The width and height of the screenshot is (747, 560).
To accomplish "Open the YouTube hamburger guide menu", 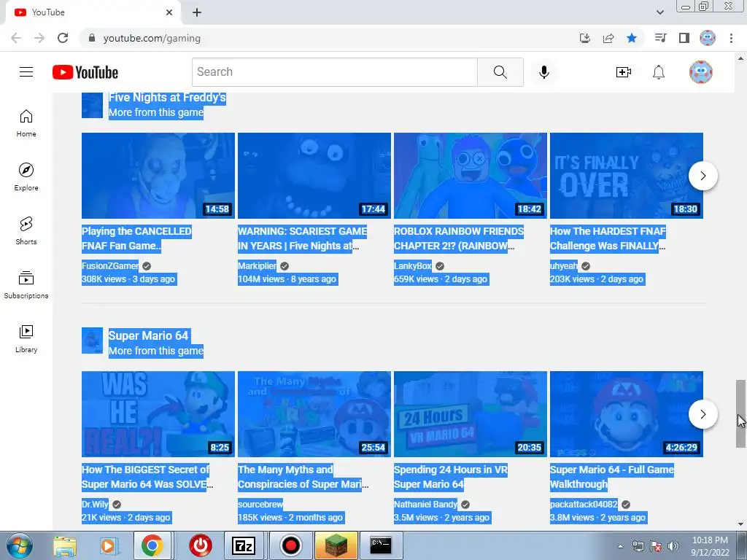I will pos(26,72).
